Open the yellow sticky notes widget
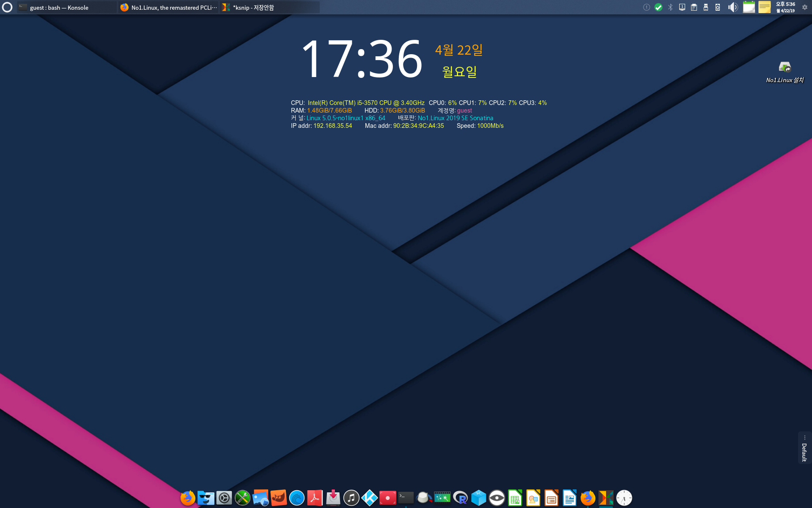 [764, 7]
